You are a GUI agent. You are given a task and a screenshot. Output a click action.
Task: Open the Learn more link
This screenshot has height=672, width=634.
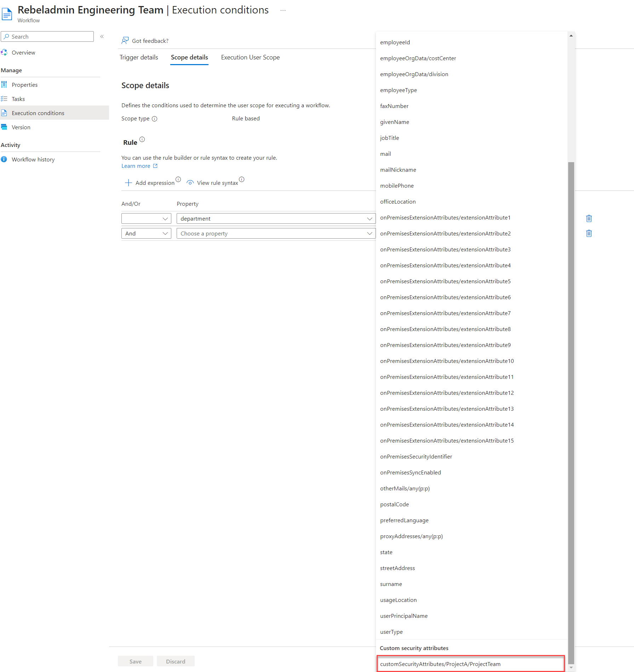[136, 166]
